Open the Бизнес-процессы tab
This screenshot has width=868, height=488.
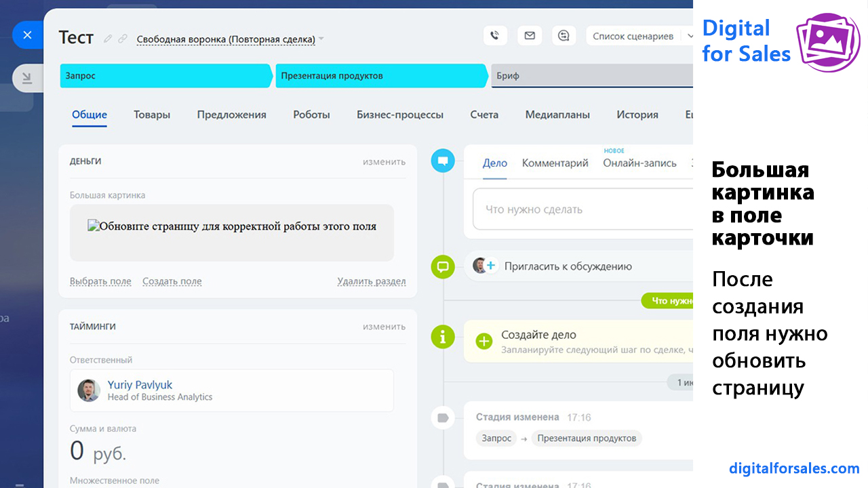click(400, 115)
